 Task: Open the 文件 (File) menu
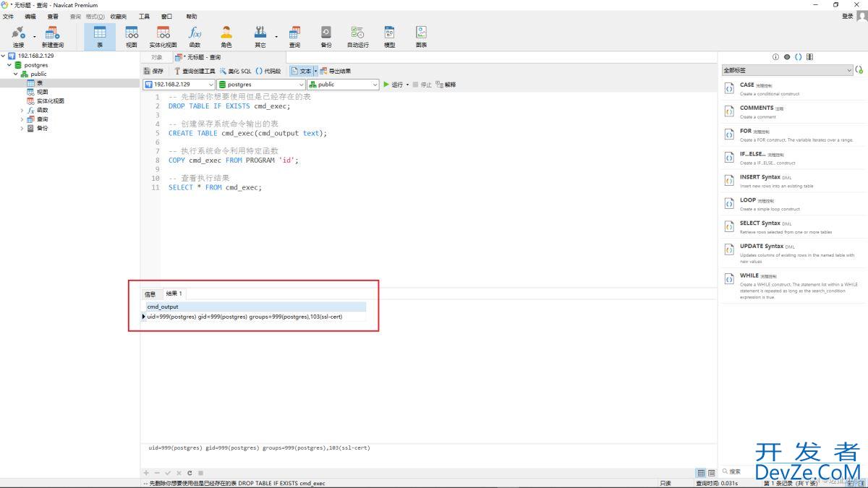point(8,16)
